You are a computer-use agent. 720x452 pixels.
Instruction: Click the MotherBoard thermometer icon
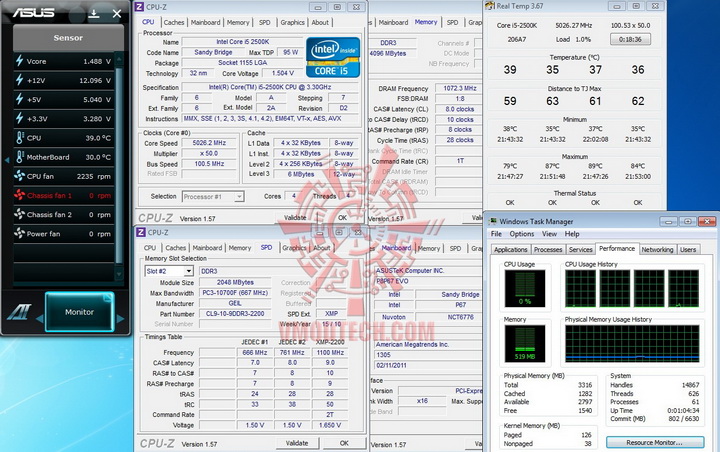(20, 157)
